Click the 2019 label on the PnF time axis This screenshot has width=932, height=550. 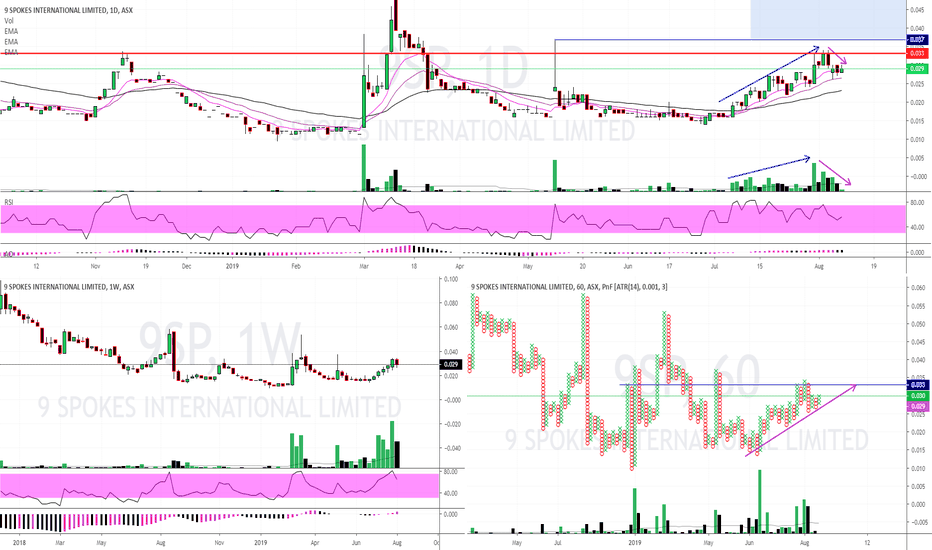[x=635, y=543]
